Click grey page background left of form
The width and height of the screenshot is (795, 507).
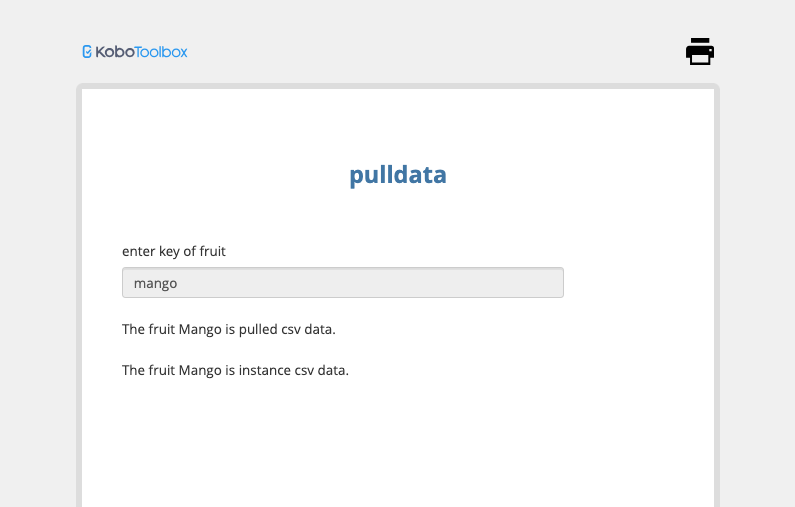[38, 300]
